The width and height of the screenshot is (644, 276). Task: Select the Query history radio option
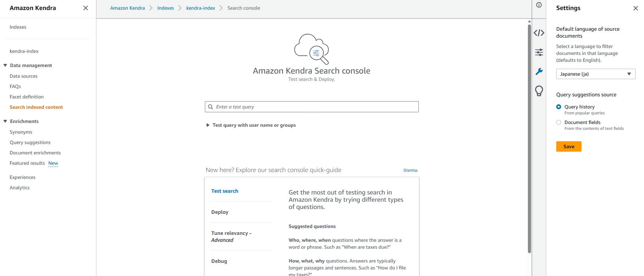[x=559, y=107]
